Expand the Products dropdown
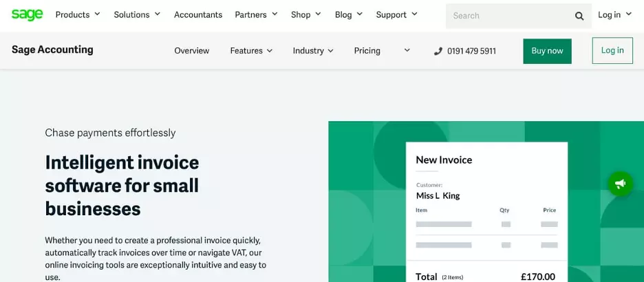Screen dimensions: 644x282 (78, 14)
